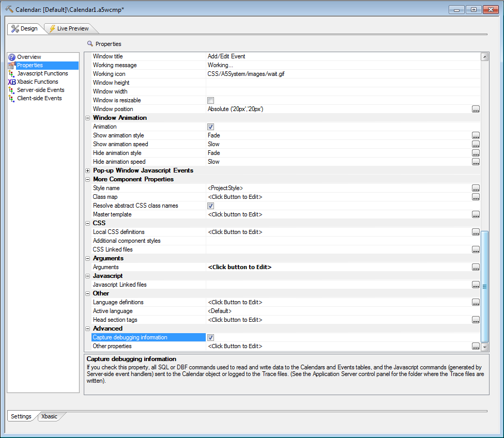The height and width of the screenshot is (438, 504).
Task: Click the scrollbar up arrow
Action: (x=485, y=57)
